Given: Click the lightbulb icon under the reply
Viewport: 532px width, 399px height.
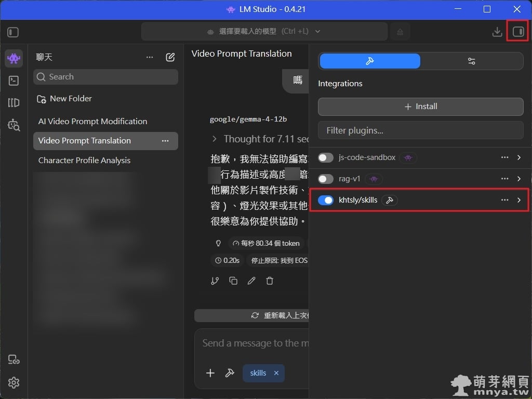Looking at the screenshot, I should tap(218, 243).
